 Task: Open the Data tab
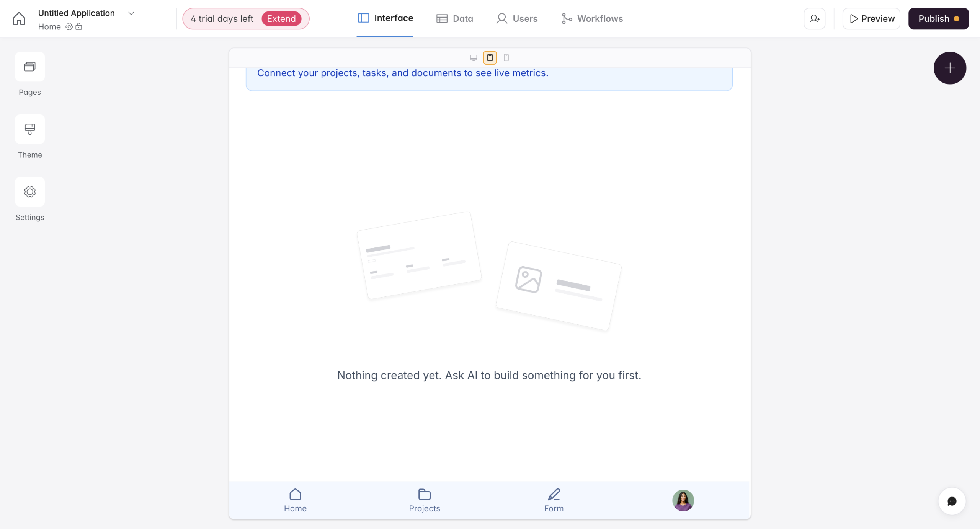pos(455,19)
